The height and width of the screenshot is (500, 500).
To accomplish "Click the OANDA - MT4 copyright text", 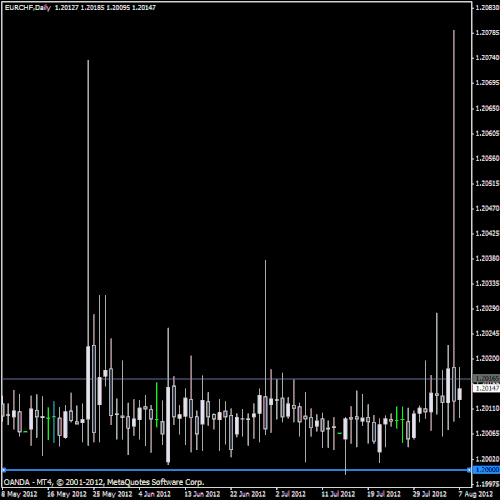I will coord(104,482).
